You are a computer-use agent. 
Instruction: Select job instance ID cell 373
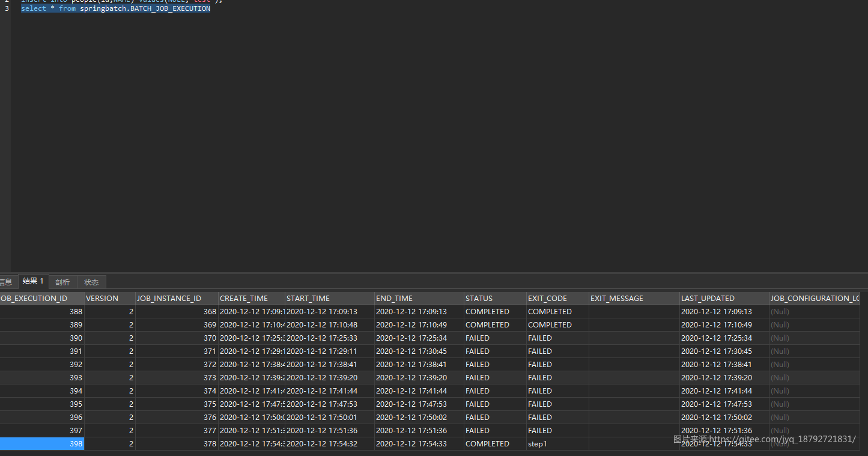tap(177, 378)
